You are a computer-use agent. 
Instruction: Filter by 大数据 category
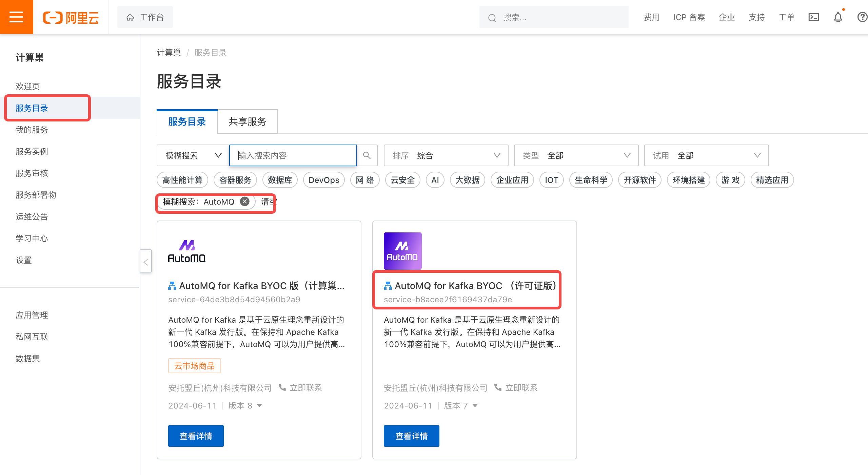pos(468,180)
